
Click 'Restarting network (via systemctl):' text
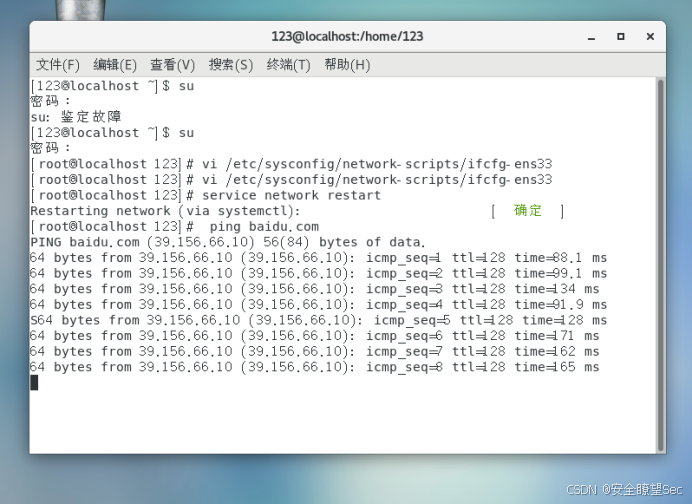(165, 211)
